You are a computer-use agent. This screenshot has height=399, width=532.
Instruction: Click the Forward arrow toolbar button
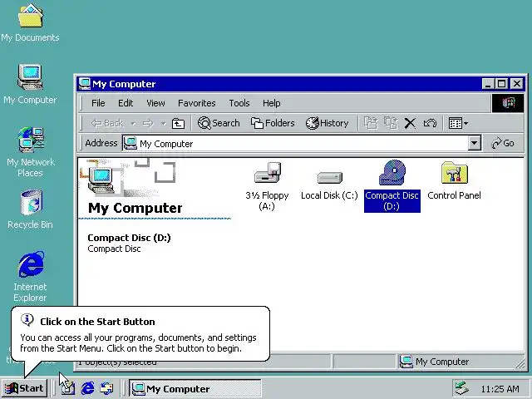coord(148,123)
